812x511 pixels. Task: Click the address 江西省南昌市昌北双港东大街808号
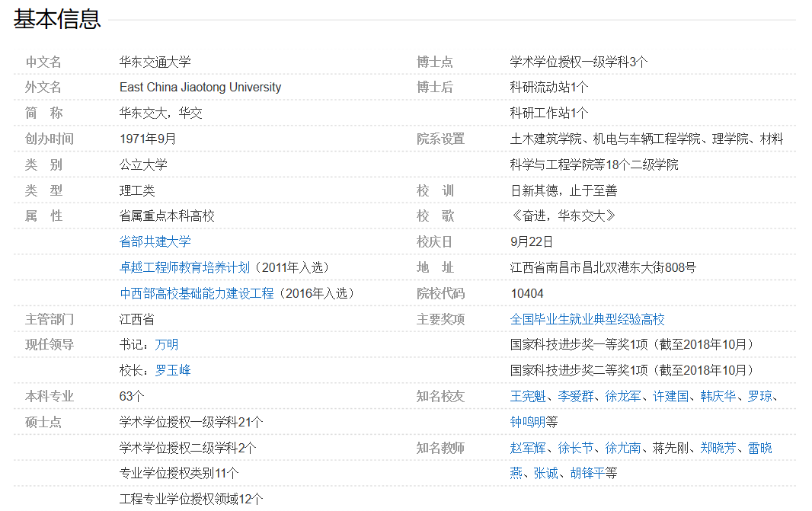click(x=603, y=267)
